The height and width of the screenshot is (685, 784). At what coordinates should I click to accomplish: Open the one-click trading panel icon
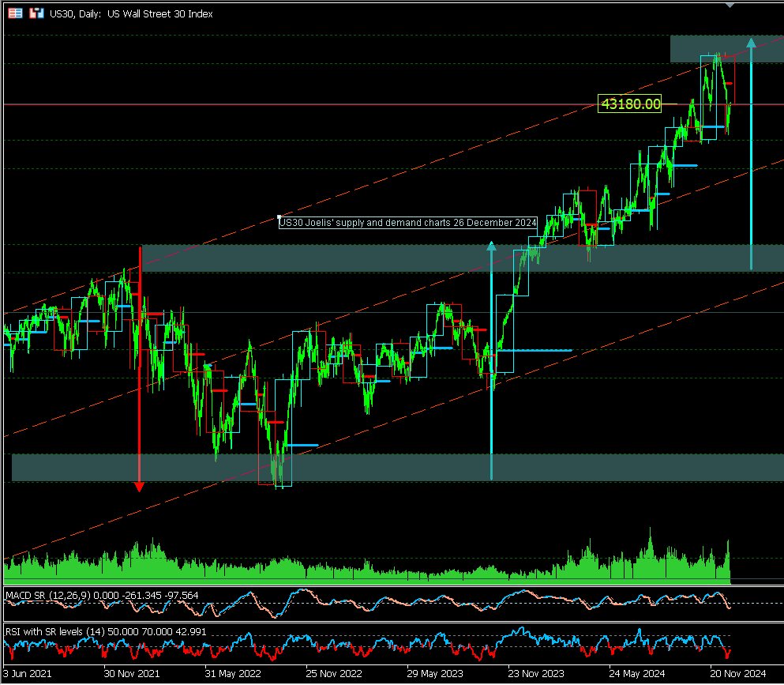click(x=16, y=13)
